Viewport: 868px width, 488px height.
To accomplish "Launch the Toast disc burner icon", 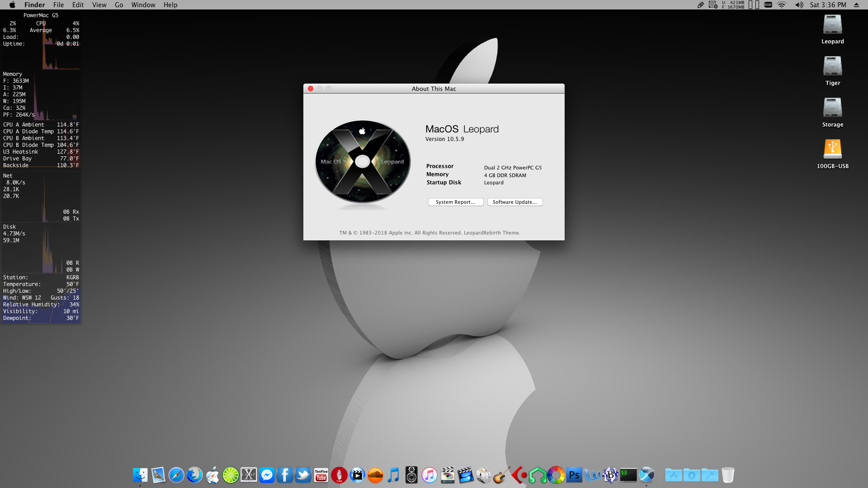I will 484,475.
